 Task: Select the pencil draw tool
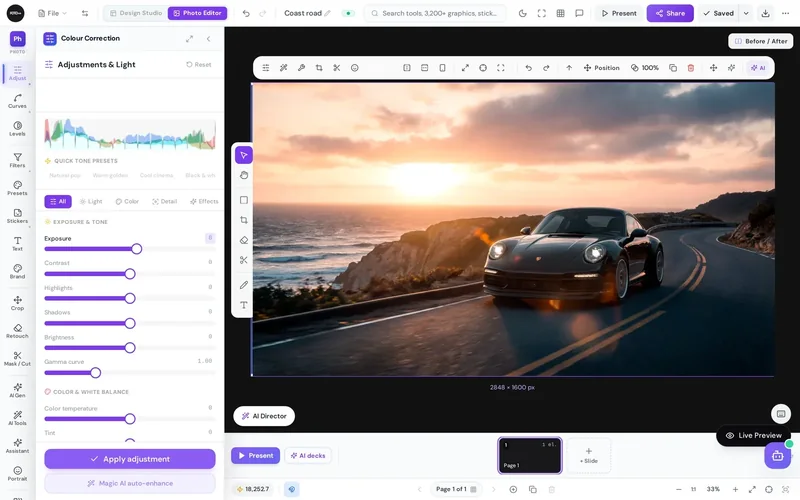pos(244,285)
